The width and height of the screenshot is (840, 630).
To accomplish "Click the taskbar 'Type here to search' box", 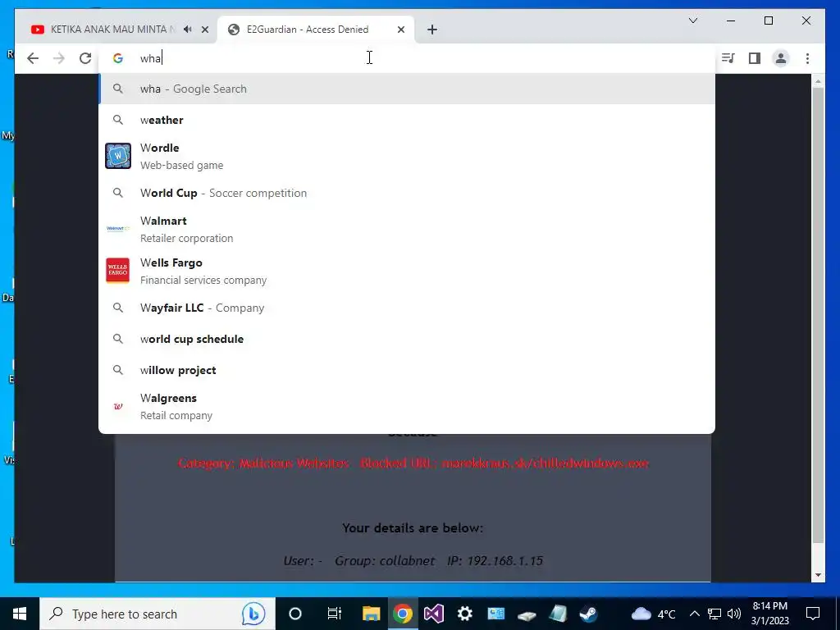I will point(157,614).
